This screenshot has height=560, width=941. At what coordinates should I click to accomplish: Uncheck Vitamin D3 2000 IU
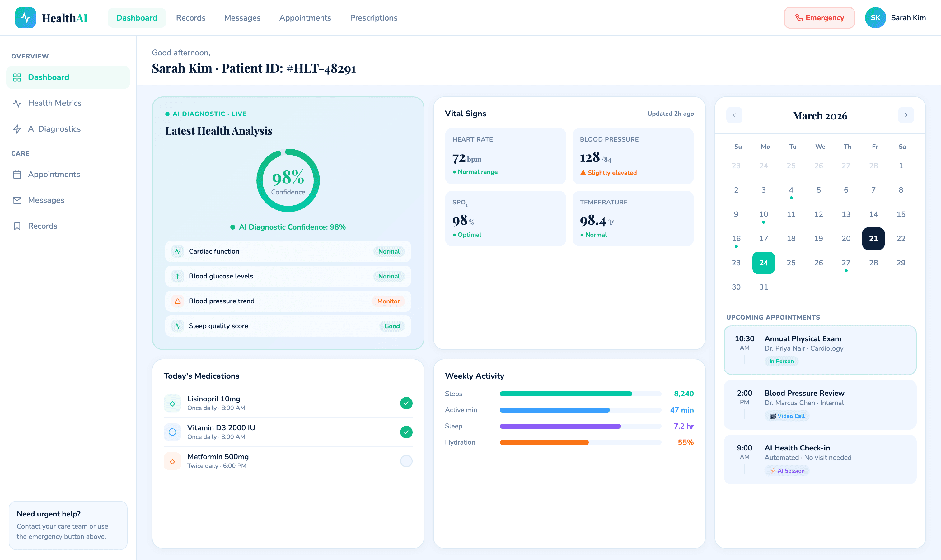406,432
